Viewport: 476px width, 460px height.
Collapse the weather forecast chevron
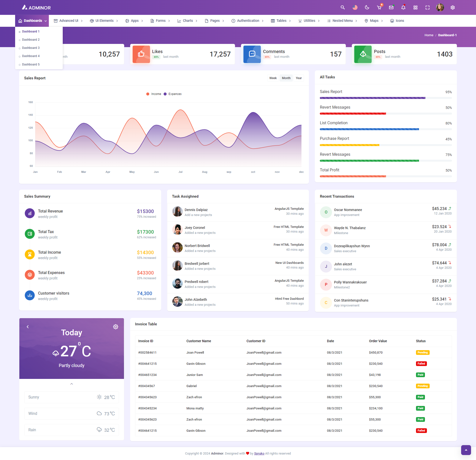(72, 384)
